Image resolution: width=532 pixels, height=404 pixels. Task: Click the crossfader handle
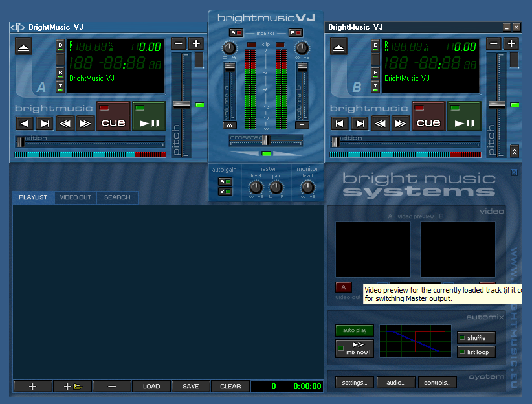[267, 140]
